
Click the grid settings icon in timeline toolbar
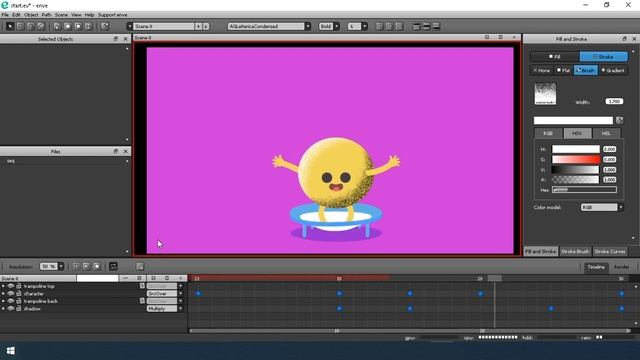pyautogui.click(x=140, y=267)
